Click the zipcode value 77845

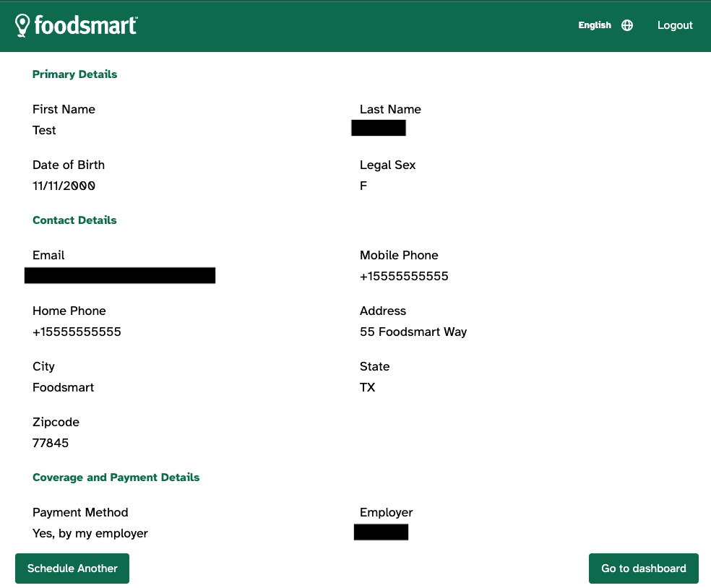(x=51, y=443)
